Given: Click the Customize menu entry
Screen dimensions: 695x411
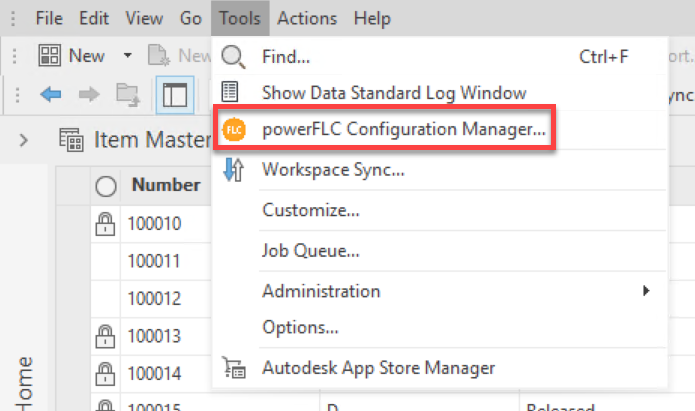Looking at the screenshot, I should point(311,210).
